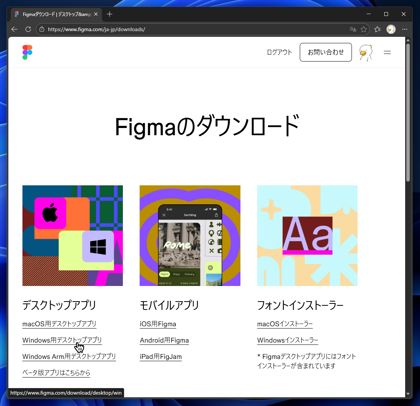Screen dimensions: 420x406
Task: Open the favorites list icon in toolbar
Action: (377, 29)
